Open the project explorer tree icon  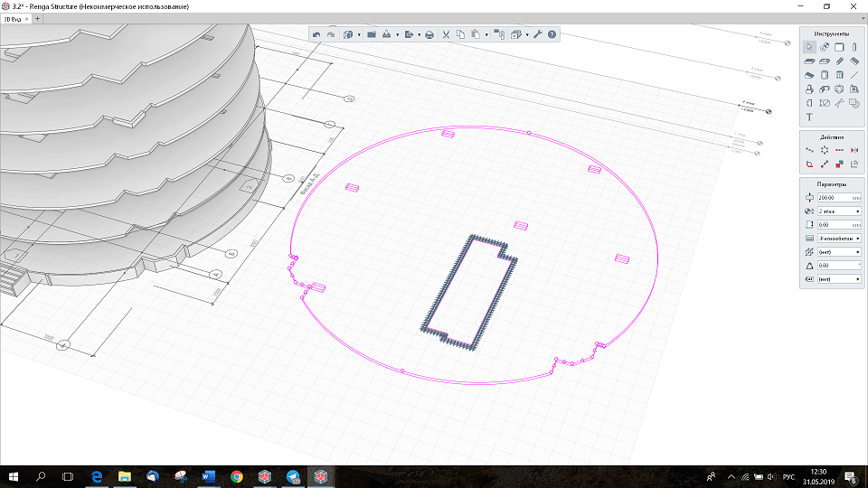[499, 34]
